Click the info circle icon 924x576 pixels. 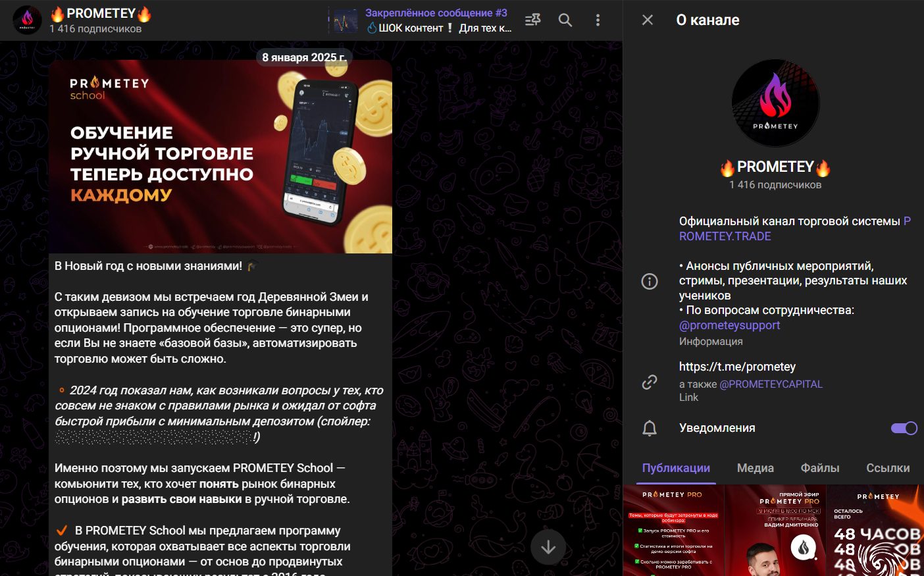[650, 282]
